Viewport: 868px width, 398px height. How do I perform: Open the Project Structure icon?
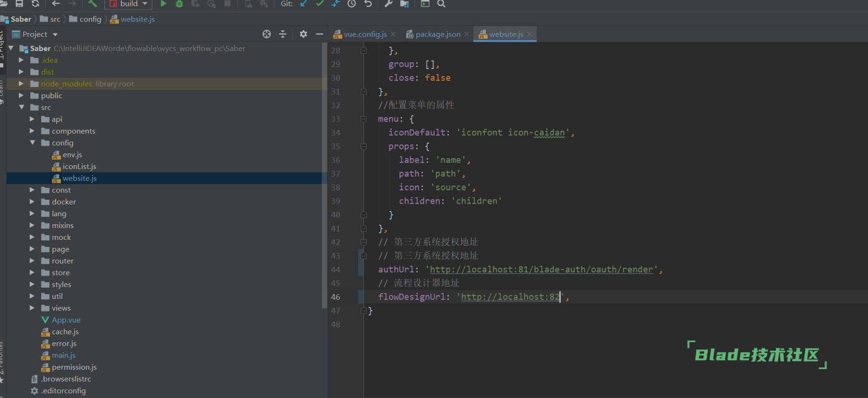[x=405, y=4]
